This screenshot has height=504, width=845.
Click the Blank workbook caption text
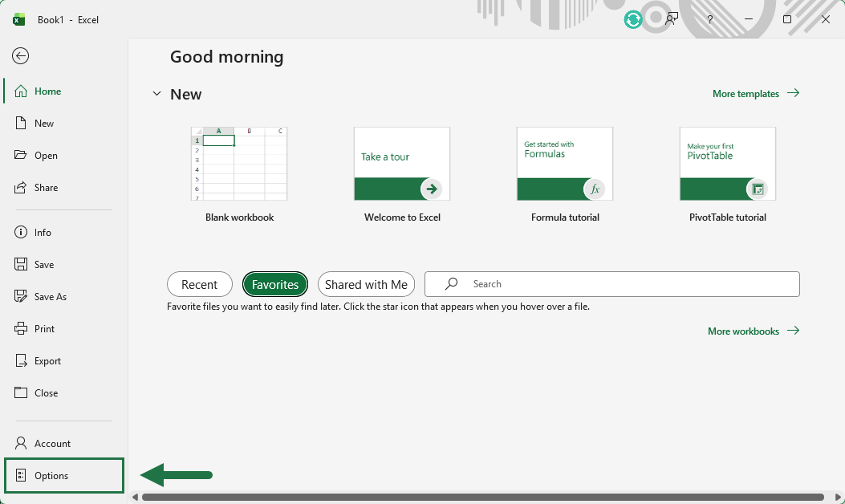tap(239, 217)
